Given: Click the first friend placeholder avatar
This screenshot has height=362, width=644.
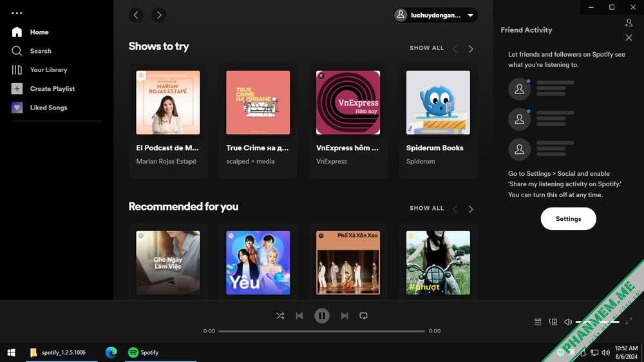Looking at the screenshot, I should pyautogui.click(x=520, y=89).
